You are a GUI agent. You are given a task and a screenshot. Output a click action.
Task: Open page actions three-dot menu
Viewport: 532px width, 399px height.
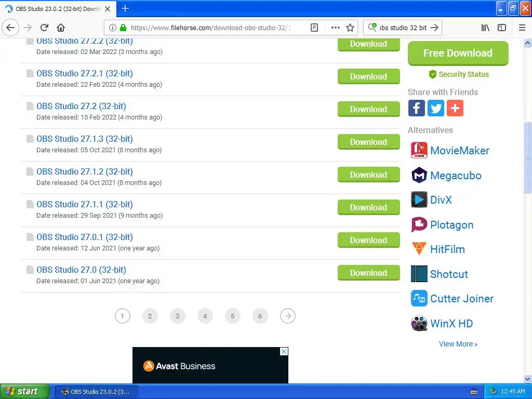pos(335,28)
